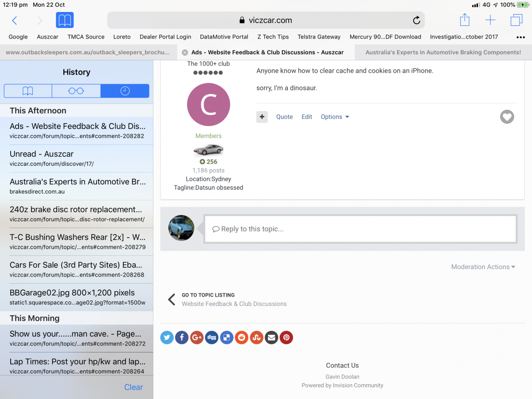Share post via Twitter icon
This screenshot has width=532, height=399.
coord(167,338)
